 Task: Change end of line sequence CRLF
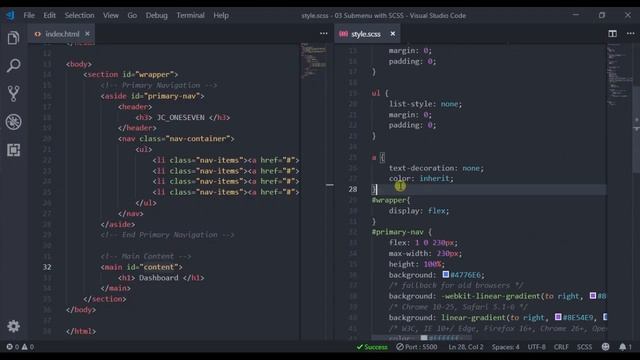561,347
